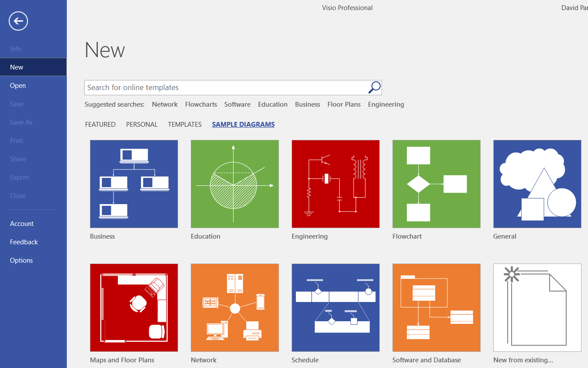This screenshot has width=588, height=368.
Task: Click the Software suggested search link
Action: 237,104
